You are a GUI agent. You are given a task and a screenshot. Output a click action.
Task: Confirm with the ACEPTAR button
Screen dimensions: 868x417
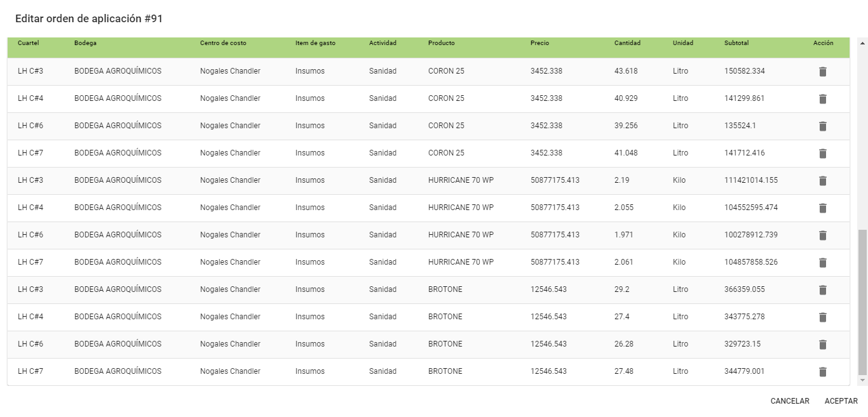(841, 401)
